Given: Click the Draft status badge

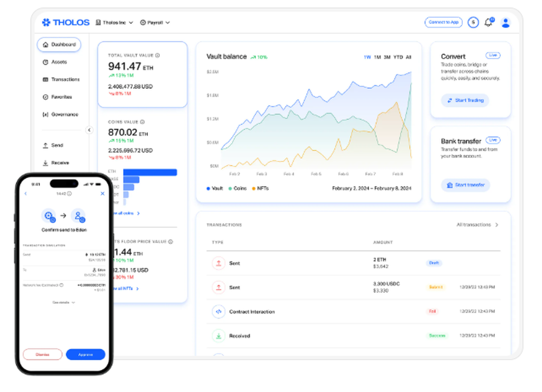Looking at the screenshot, I should click(434, 263).
